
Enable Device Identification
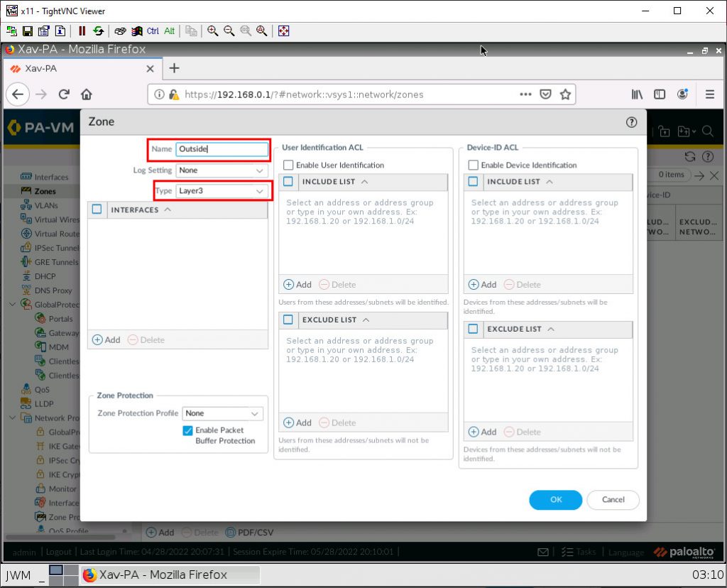[473, 165]
